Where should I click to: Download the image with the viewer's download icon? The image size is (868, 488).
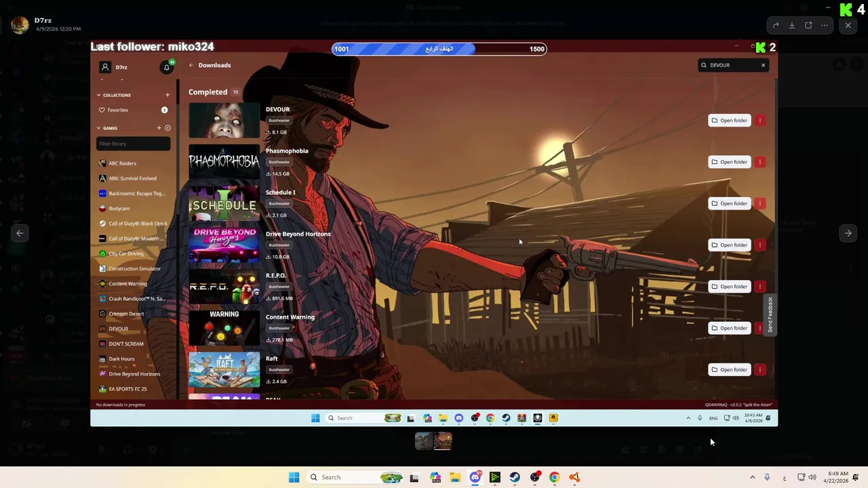(x=792, y=26)
